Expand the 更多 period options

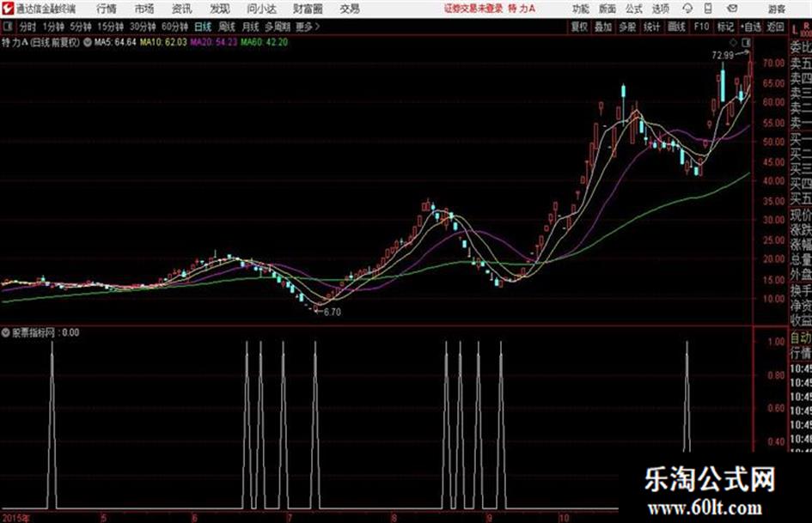click(308, 27)
